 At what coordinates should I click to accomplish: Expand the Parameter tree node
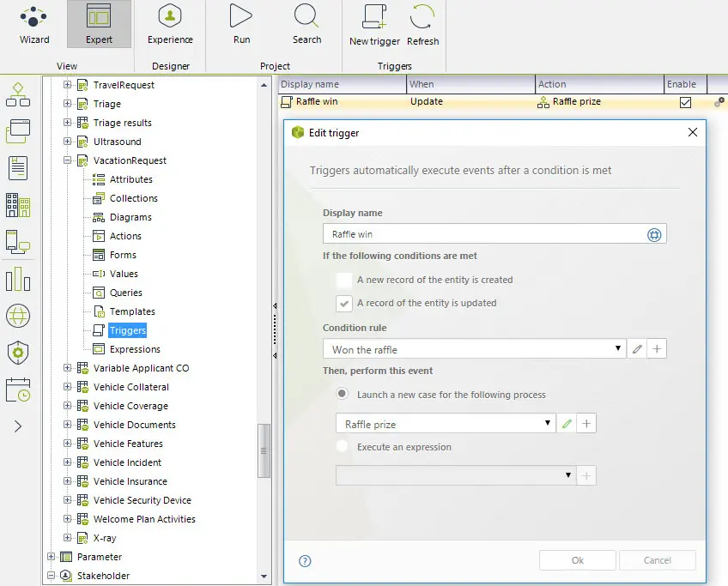51,556
